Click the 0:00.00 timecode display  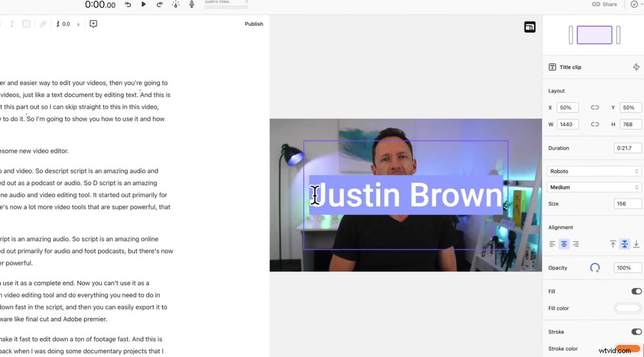(x=100, y=5)
